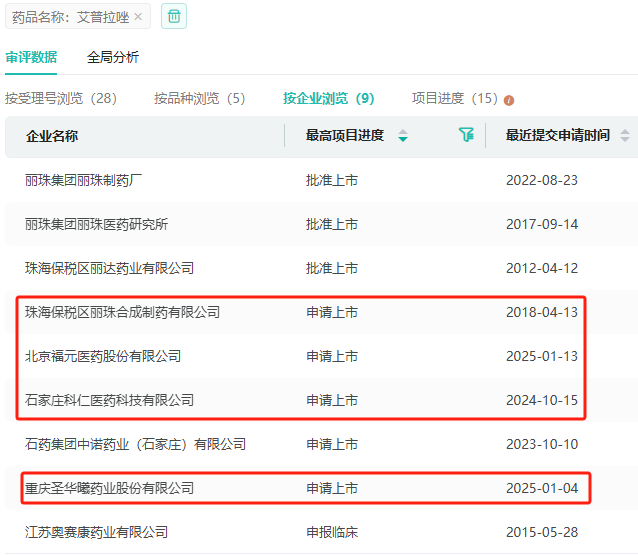Click 申请上市 status for 重庆圣华曦药业
The width and height of the screenshot is (638, 555).
[332, 488]
